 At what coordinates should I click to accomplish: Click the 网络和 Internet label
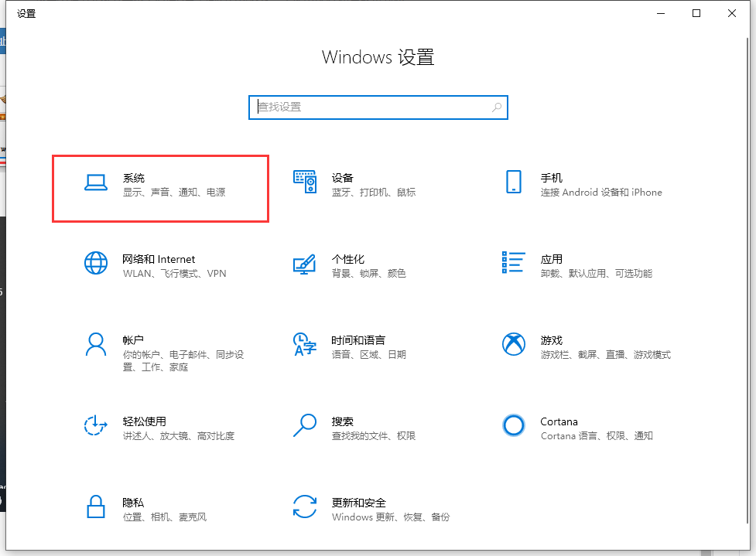pos(159,259)
